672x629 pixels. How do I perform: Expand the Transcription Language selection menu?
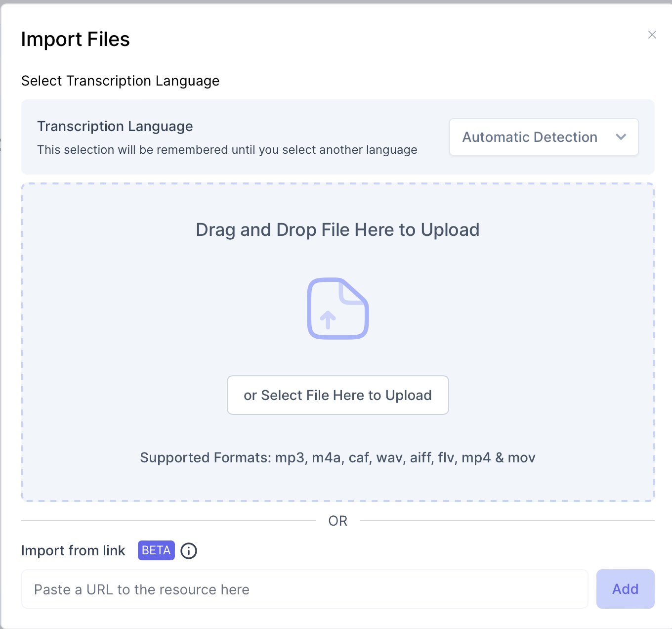click(544, 137)
